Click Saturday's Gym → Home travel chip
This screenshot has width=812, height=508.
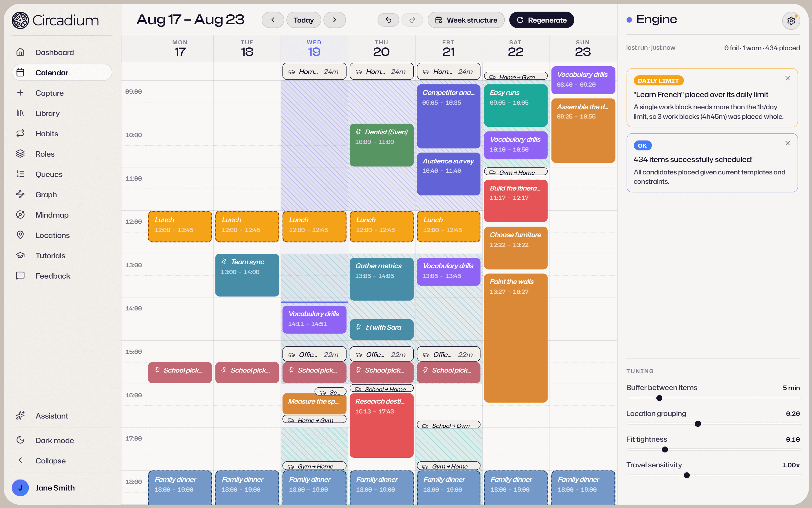pos(516,172)
